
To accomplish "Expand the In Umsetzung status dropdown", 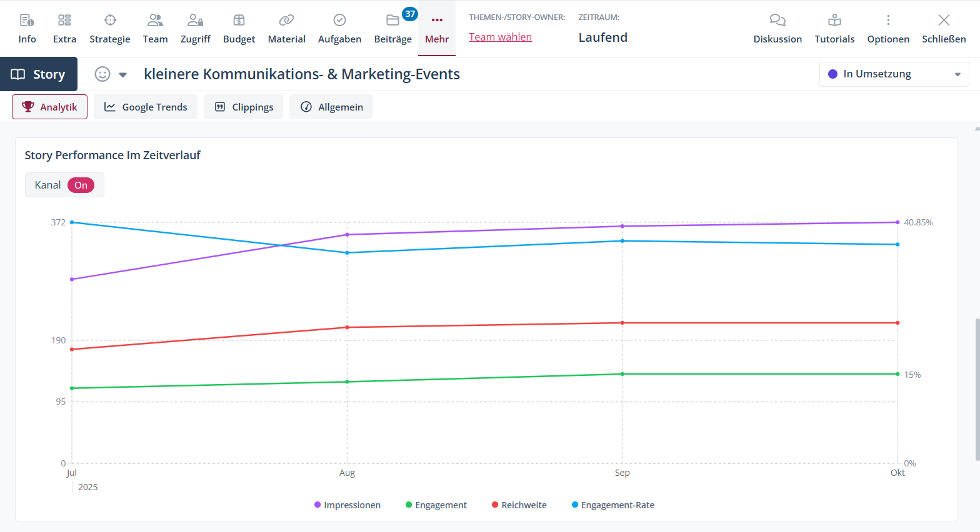I will (x=894, y=74).
